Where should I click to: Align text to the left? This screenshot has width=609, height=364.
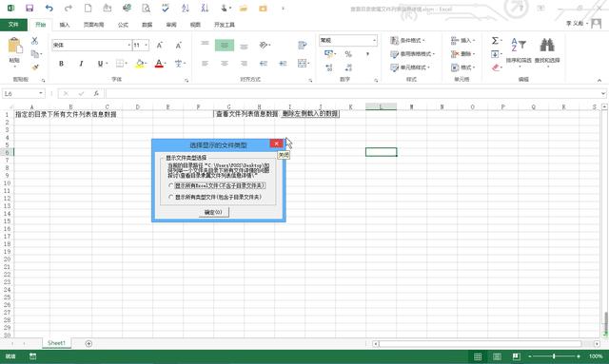pyautogui.click(x=206, y=64)
